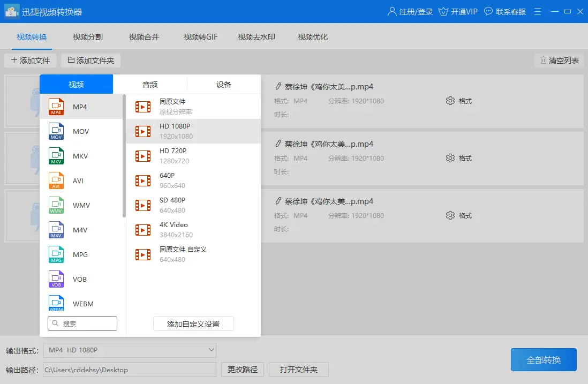Click the 1920x1080 resolution text
The height and width of the screenshot is (384, 588).
[176, 137]
